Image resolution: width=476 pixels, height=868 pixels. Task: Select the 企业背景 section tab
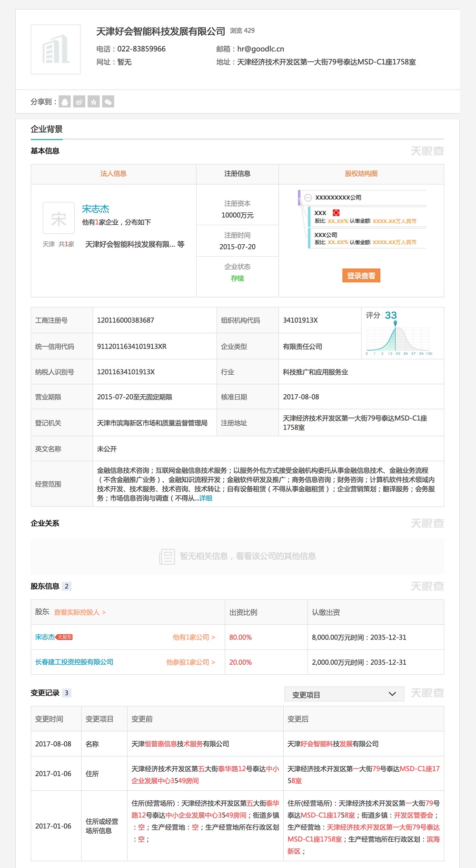coord(47,130)
